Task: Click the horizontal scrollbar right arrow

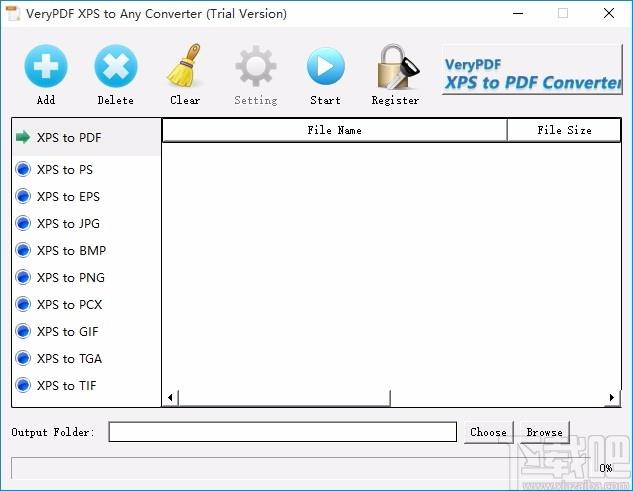Action: 613,398
